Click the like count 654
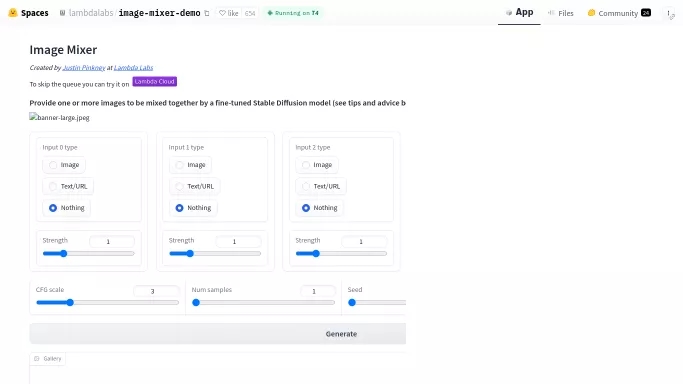Image resolution: width=683 pixels, height=384 pixels. click(250, 13)
